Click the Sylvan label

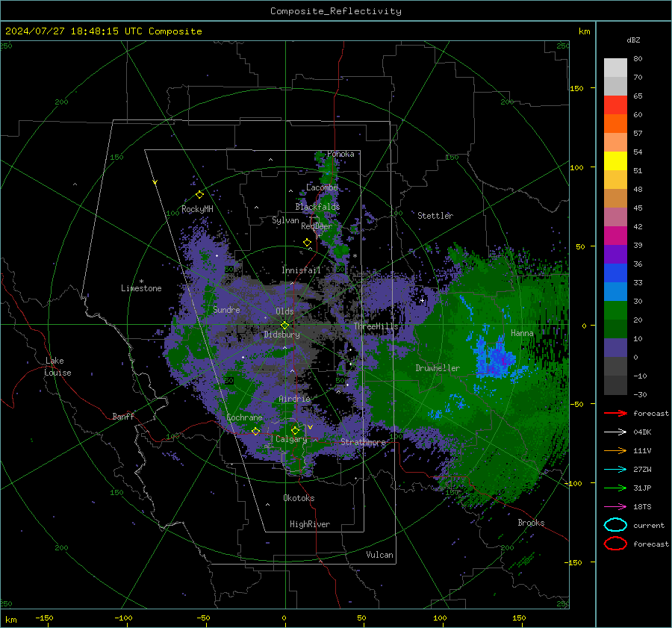click(x=285, y=220)
